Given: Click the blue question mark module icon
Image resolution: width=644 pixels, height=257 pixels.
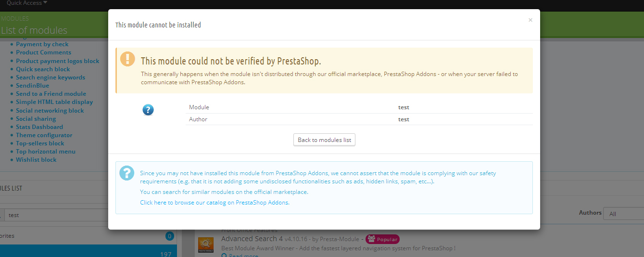Looking at the screenshot, I should (x=148, y=110).
